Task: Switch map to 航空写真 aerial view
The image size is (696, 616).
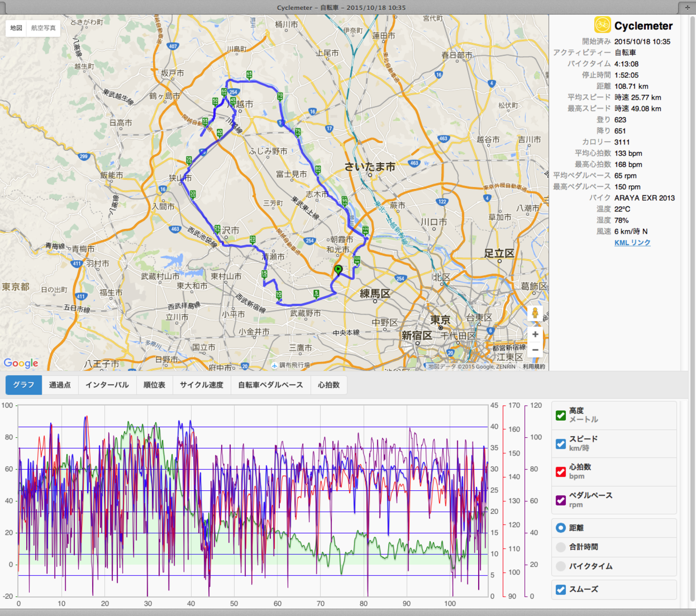Action: point(43,28)
